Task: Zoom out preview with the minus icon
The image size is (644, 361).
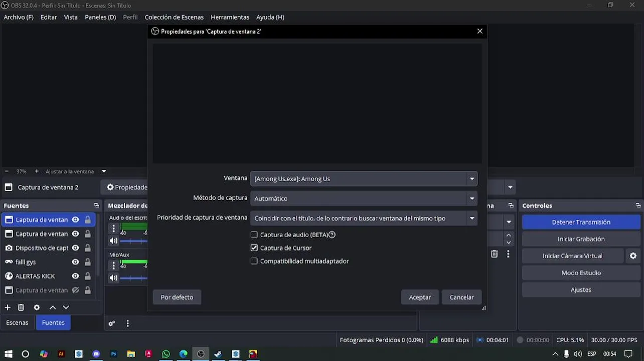Action: click(x=7, y=171)
